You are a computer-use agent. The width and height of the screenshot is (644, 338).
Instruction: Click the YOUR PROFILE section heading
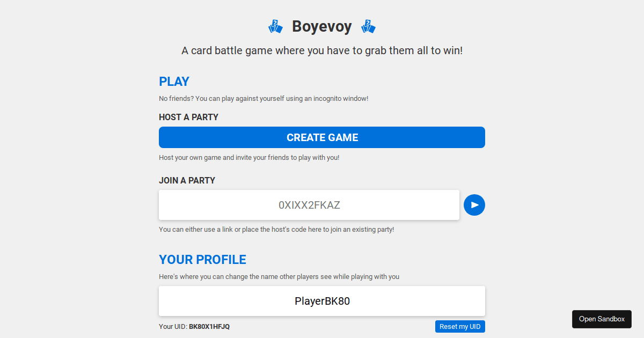point(202,259)
